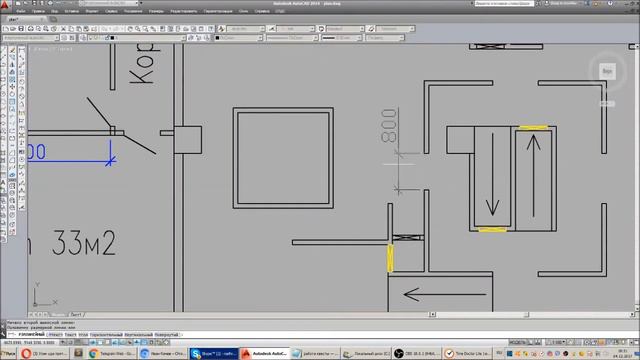Click the Windows Пуск start button
This screenshot has width=640, height=360.
(8, 353)
